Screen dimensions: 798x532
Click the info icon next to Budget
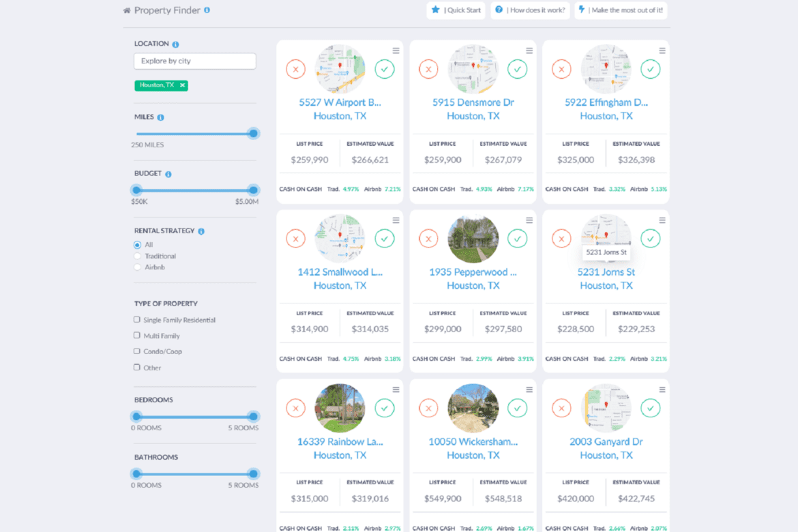(x=168, y=175)
